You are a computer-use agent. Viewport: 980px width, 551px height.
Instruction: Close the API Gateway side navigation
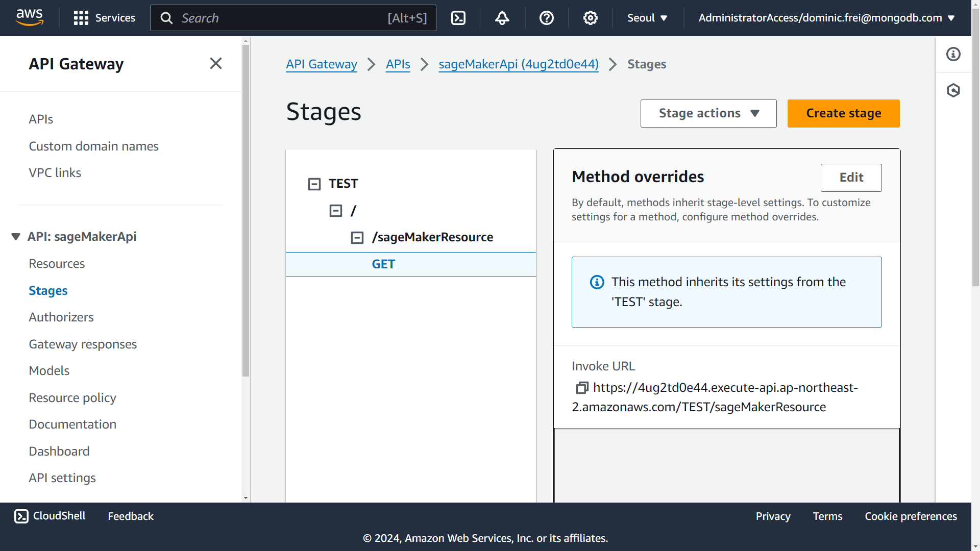pyautogui.click(x=216, y=63)
